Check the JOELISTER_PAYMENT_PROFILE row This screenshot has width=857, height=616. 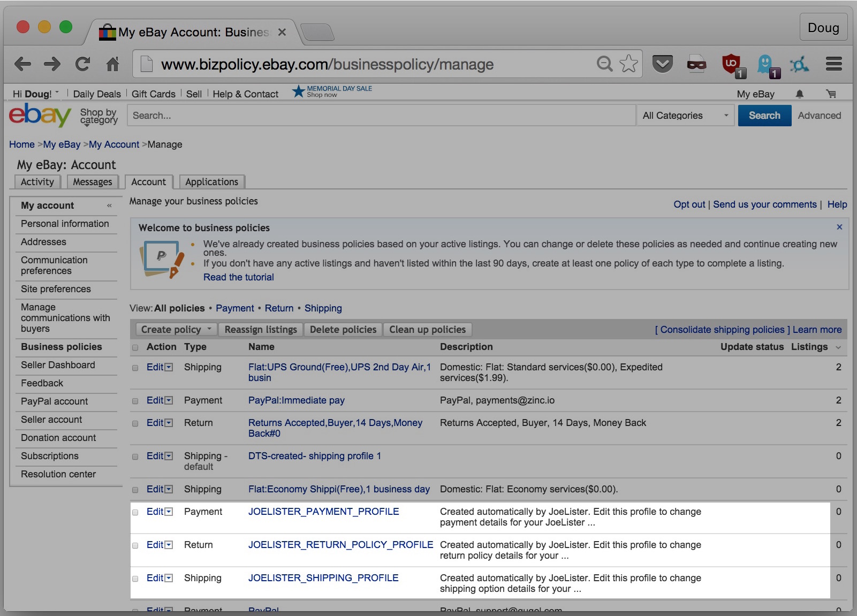click(135, 512)
